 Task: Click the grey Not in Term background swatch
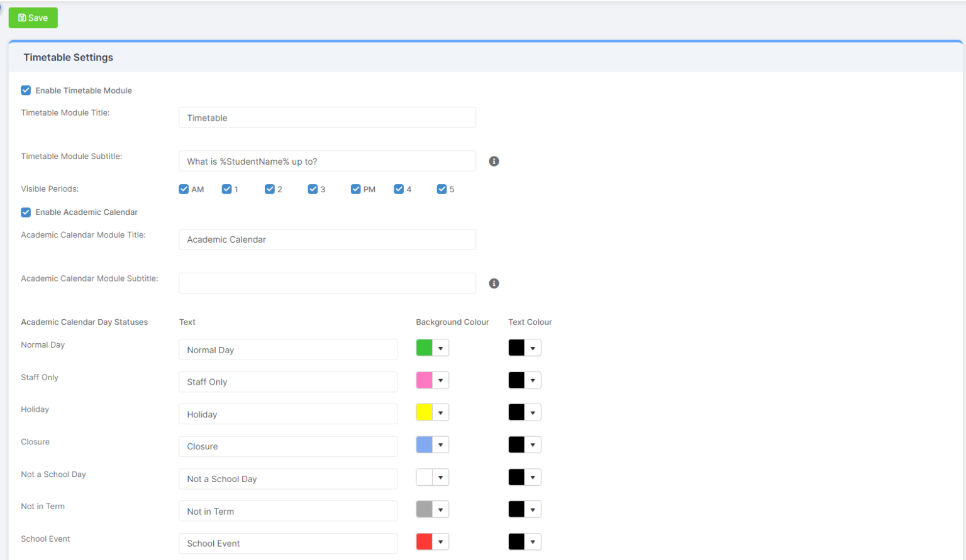tap(425, 509)
